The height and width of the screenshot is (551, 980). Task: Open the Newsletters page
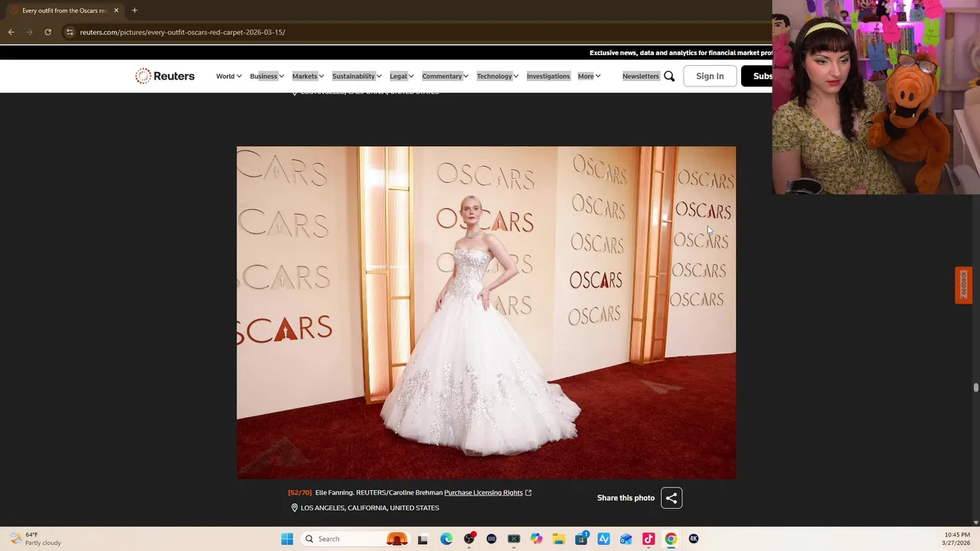pos(641,76)
